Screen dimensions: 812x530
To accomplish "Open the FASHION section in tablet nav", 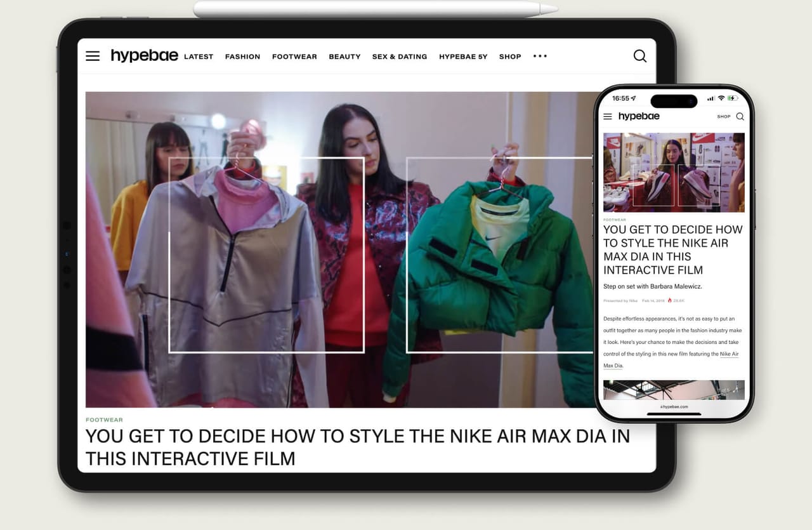I will click(x=242, y=56).
